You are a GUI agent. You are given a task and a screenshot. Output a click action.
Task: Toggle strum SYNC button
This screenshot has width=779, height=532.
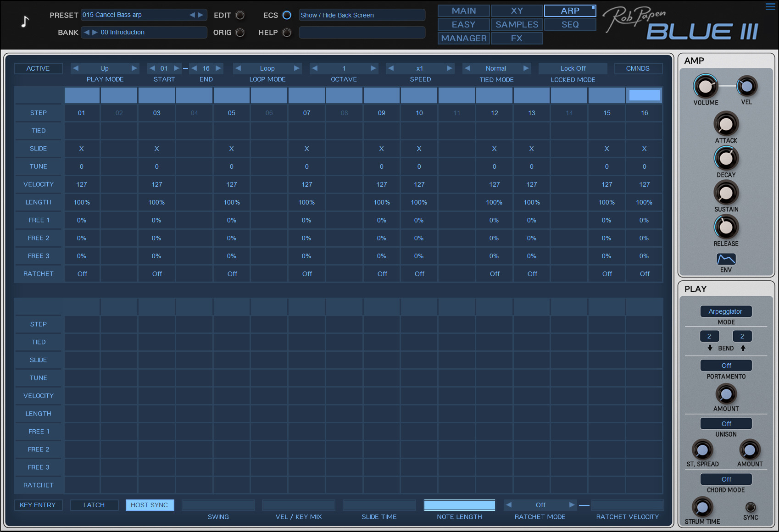pos(751,507)
